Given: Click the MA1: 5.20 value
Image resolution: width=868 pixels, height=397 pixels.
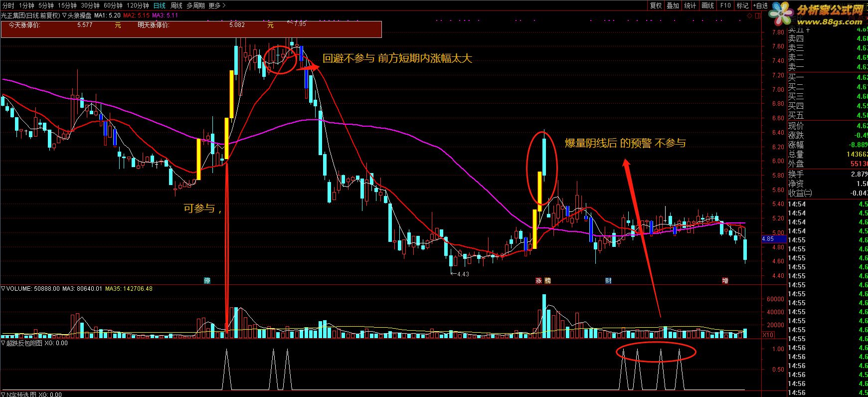Looking at the screenshot, I should [107, 15].
